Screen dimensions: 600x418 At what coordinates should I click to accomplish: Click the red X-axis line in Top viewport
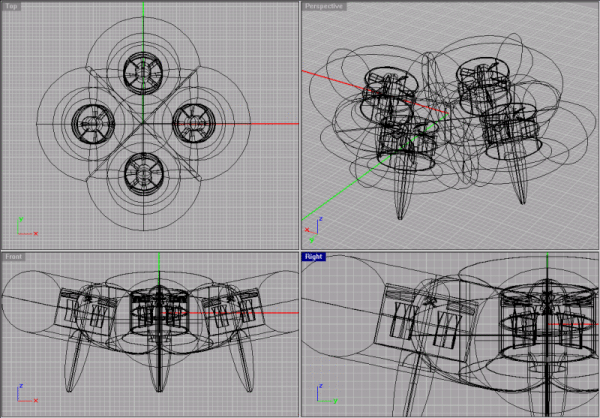260,124
